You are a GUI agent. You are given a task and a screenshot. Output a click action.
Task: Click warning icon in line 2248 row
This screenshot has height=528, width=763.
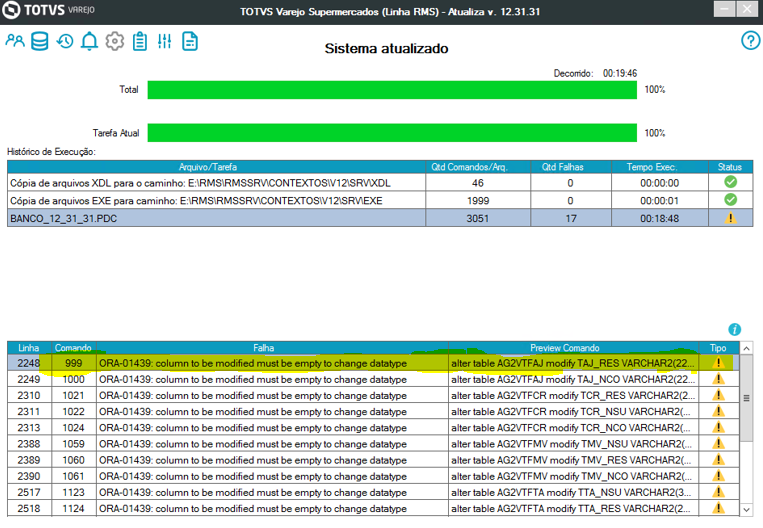click(x=718, y=363)
